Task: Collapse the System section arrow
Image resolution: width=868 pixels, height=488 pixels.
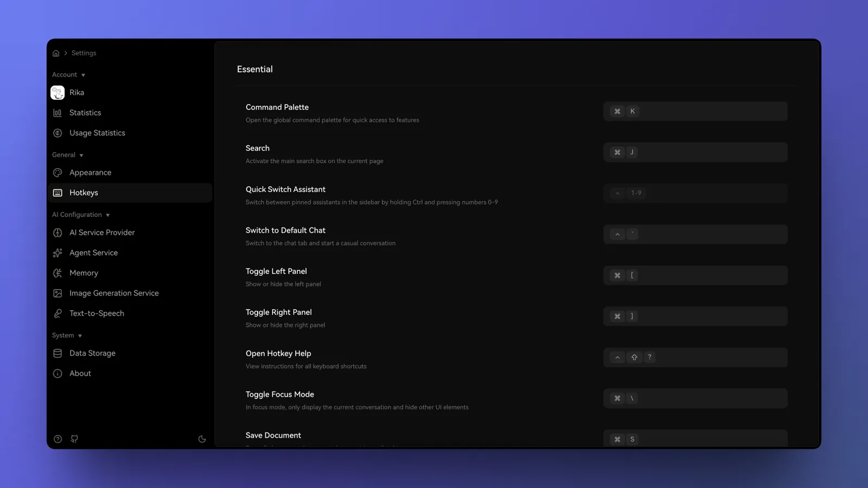Action: point(80,336)
